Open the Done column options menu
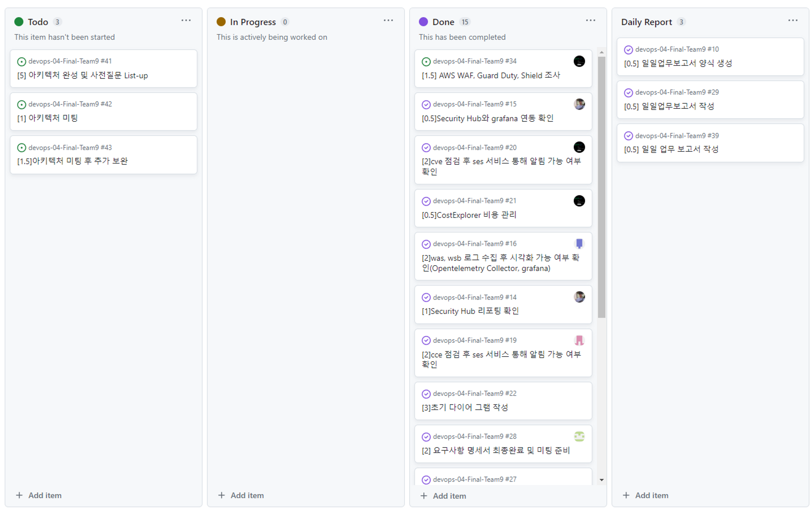The height and width of the screenshot is (508, 812). (590, 20)
